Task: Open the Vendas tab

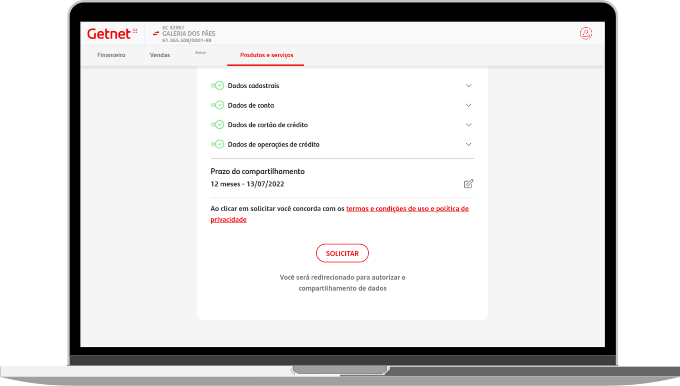Action: click(160, 55)
